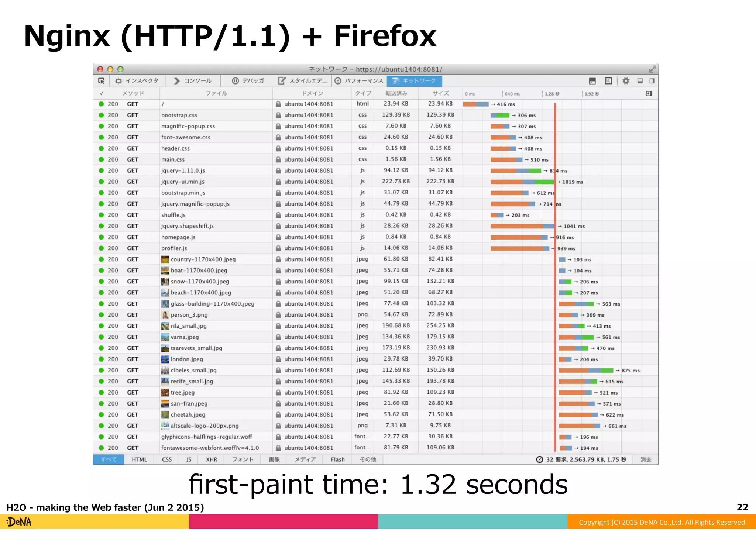Toggle the network details pane icon
The image size is (756, 534).
pos(649,93)
